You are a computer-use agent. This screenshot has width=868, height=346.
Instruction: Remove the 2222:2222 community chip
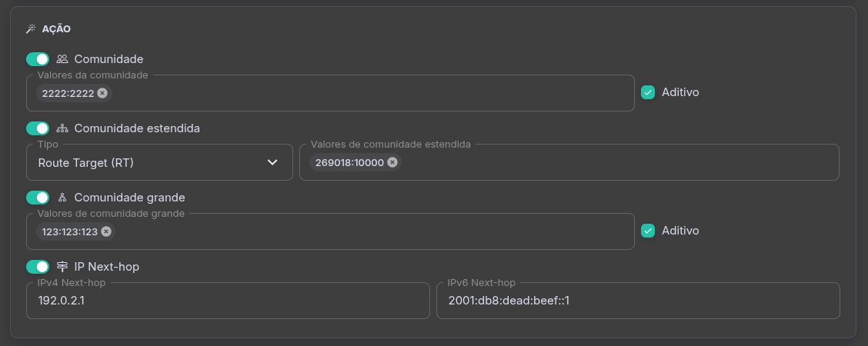point(102,93)
